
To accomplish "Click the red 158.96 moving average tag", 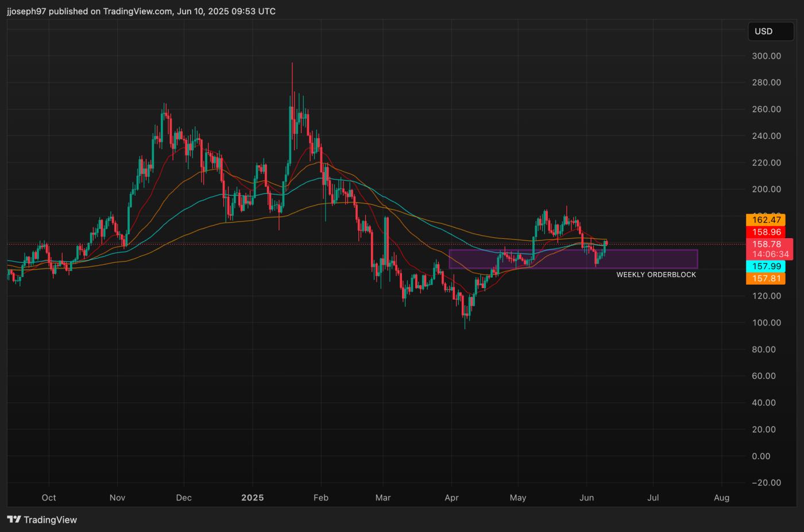I will 766,232.
